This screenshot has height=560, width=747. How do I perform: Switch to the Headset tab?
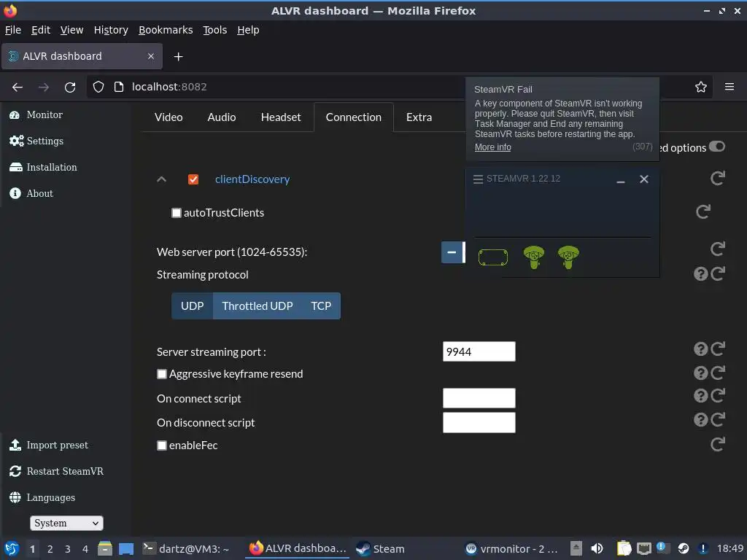pyautogui.click(x=281, y=117)
